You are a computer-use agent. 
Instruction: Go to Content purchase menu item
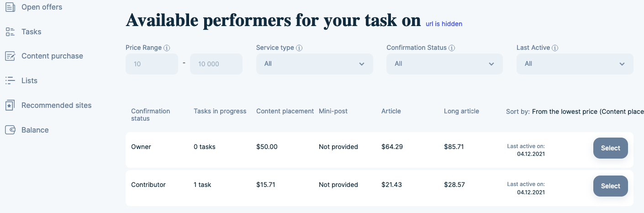(x=52, y=56)
